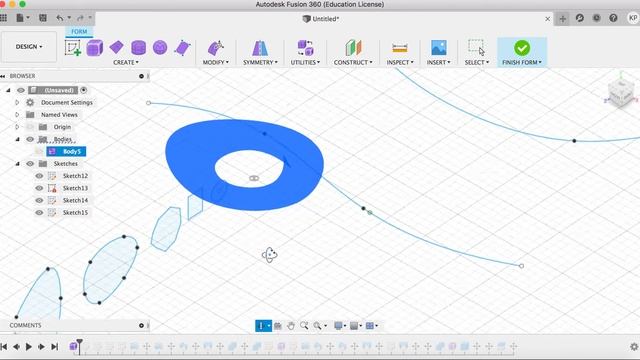Image resolution: width=640 pixels, height=360 pixels.
Task: Open the INSPECT menu
Action: [x=400, y=62]
